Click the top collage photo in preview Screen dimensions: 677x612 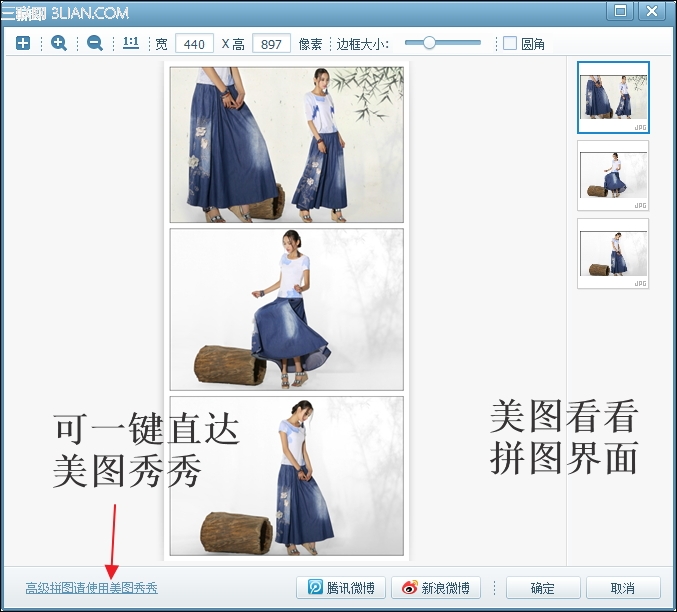tap(287, 145)
